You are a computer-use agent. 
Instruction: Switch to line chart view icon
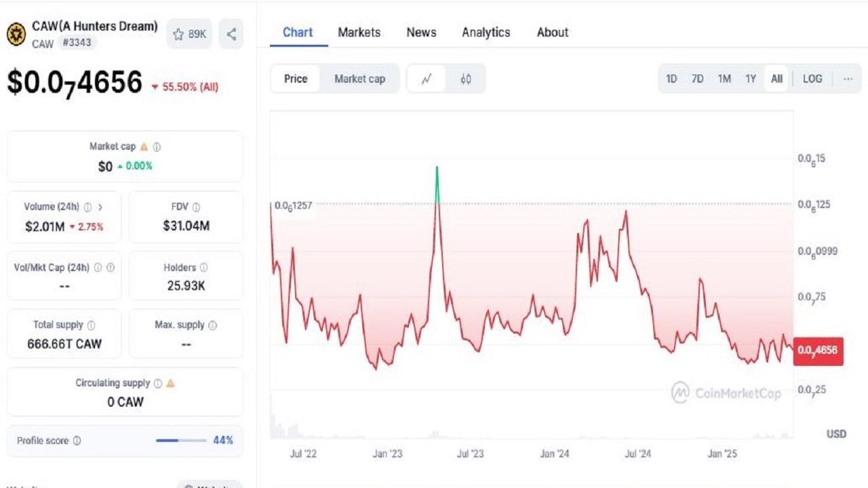coord(427,79)
